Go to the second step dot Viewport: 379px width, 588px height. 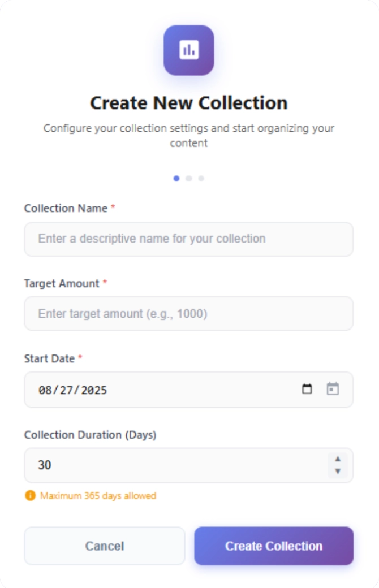click(189, 178)
